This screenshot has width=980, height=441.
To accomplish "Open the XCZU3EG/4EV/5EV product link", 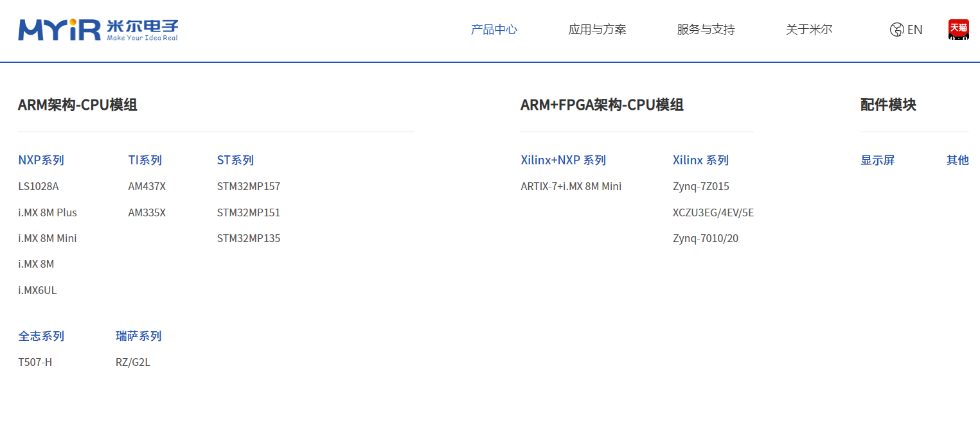I will point(713,212).
